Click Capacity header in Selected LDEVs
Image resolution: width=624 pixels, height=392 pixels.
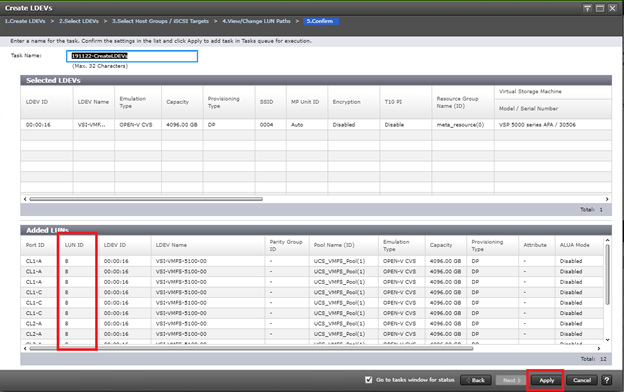[182, 102]
